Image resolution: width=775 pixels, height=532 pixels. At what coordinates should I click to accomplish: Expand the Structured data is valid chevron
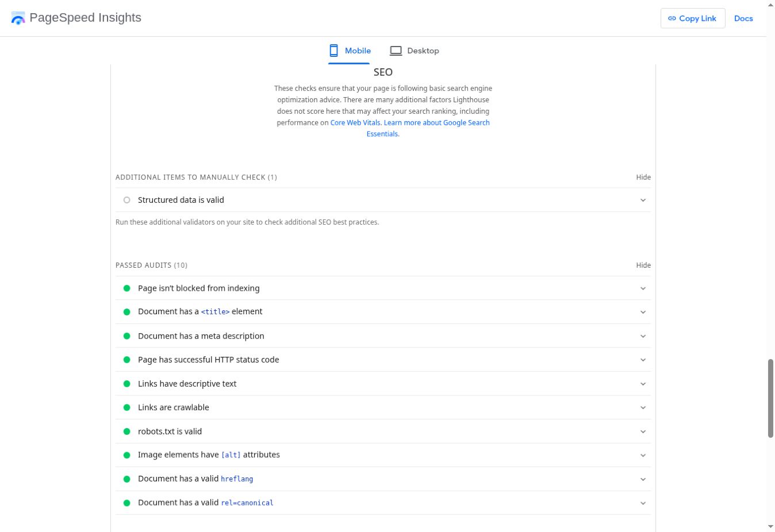(643, 200)
